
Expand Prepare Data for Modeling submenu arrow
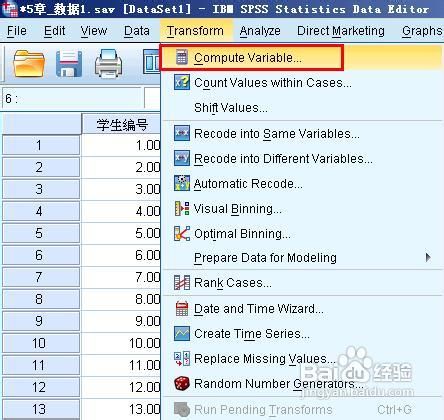pyautogui.click(x=428, y=257)
